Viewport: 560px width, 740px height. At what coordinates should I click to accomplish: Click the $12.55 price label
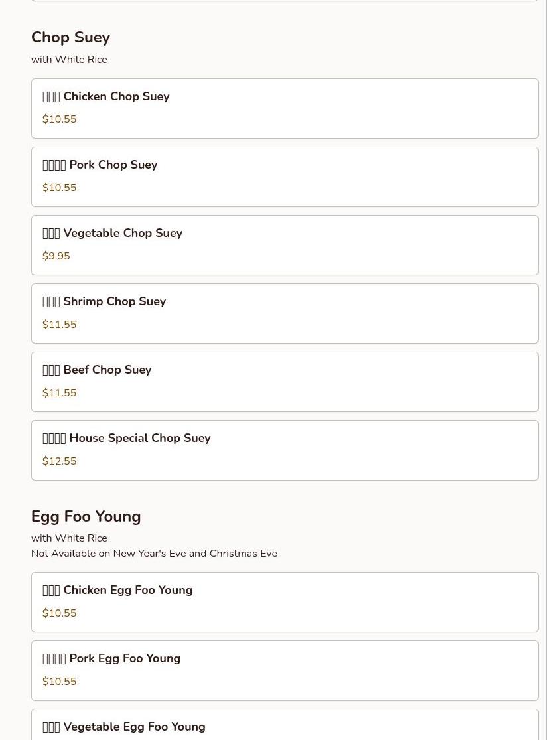pyautogui.click(x=59, y=461)
